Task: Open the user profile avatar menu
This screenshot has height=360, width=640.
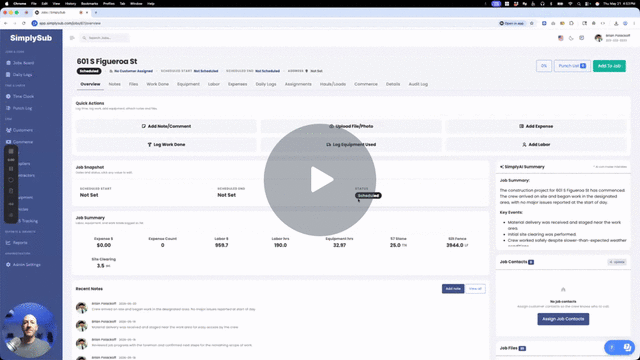Action: click(x=598, y=38)
